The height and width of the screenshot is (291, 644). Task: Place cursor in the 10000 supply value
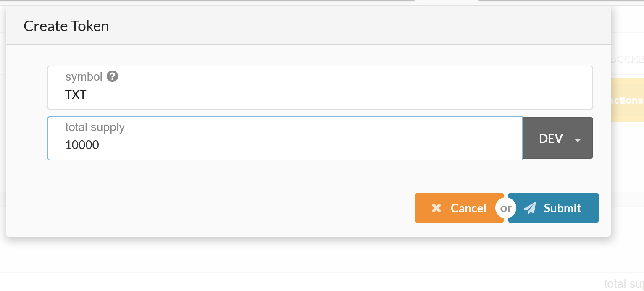(82, 145)
